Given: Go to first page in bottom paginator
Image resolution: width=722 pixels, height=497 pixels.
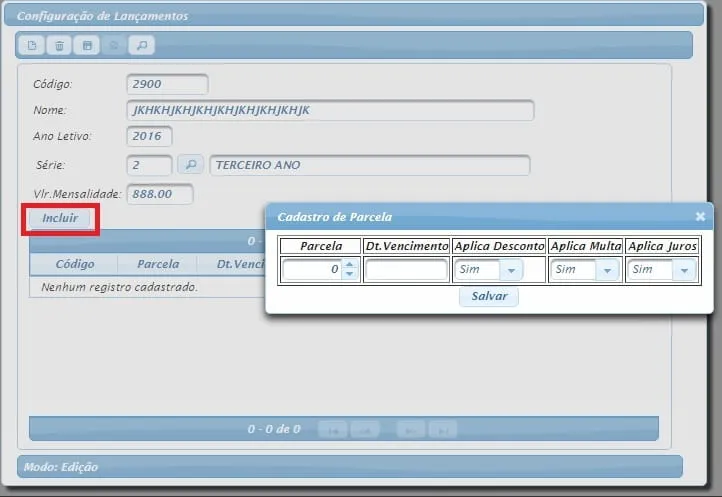Looking at the screenshot, I should (332, 430).
